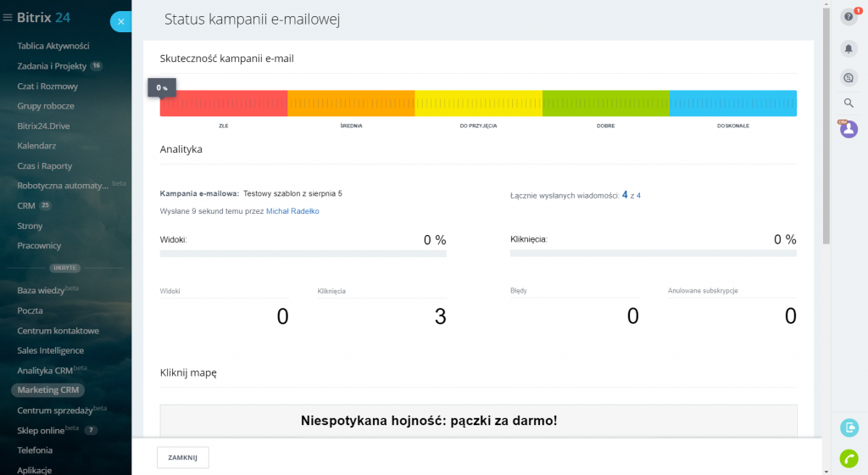Viewport: 868px width, 475px height.
Task: Click the ZAMKNIJ button
Action: point(183,457)
